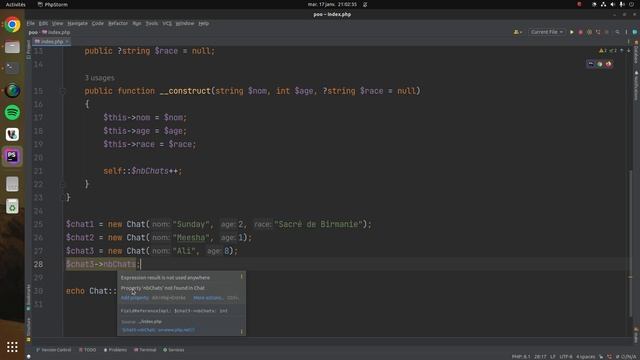Open the Notifications sidebar tab
This screenshot has height=360, width=640.
(636, 85)
